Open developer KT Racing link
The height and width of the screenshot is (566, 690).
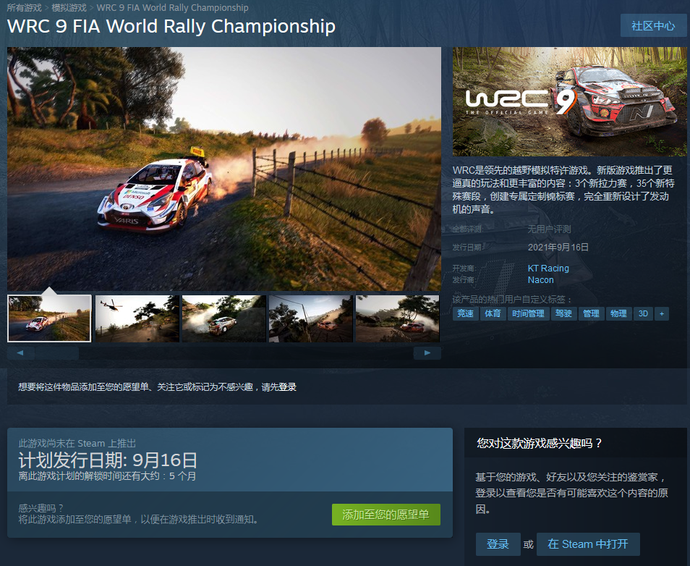click(548, 268)
